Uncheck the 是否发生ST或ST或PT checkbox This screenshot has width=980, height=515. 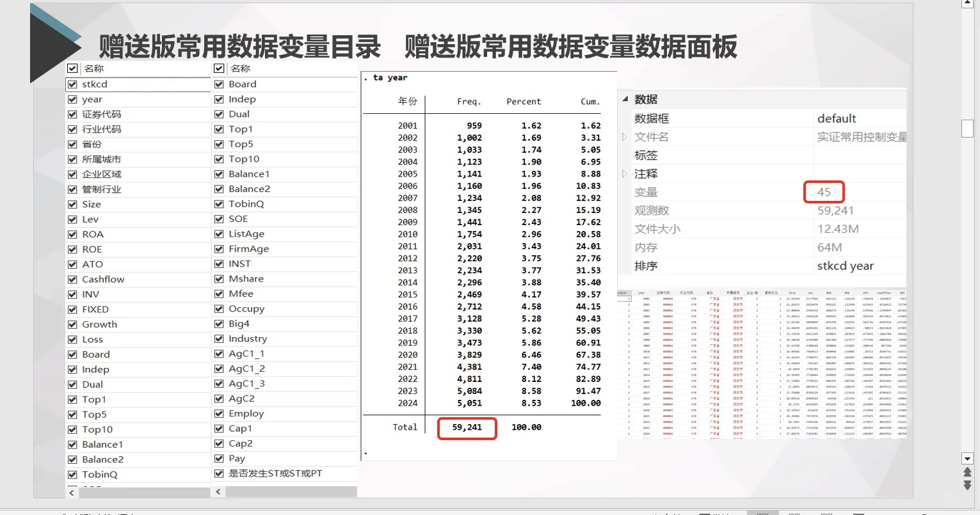pyautogui.click(x=219, y=474)
